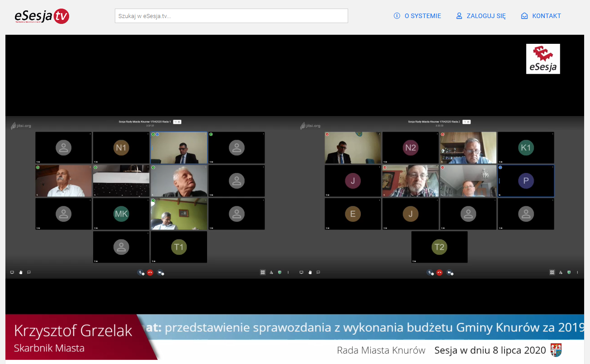
Task: Click the eSesja.tv logo in header
Action: coord(42,16)
